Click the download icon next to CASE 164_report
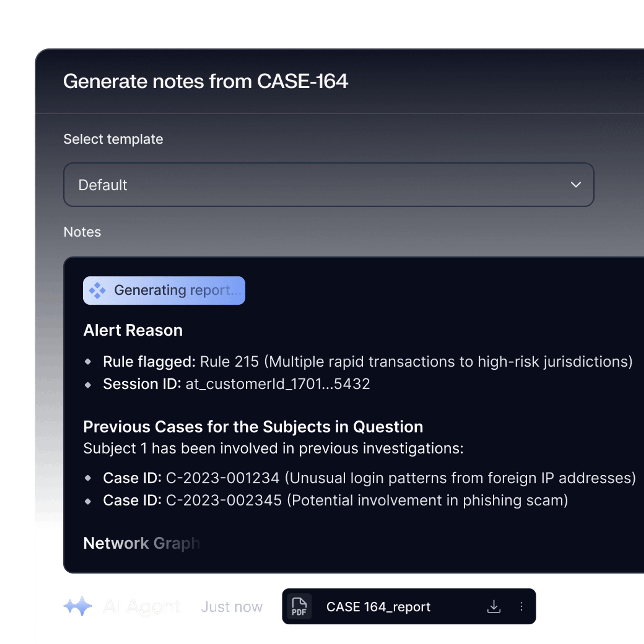Viewport: 644px width, 644px height. [x=494, y=606]
